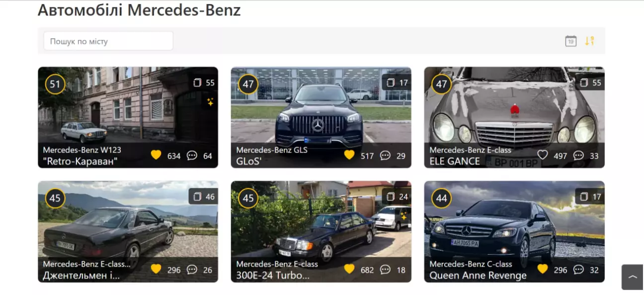Open comments on the Queen Anne Revenge card
Viewport: 644px width, 295px height.
(578, 270)
